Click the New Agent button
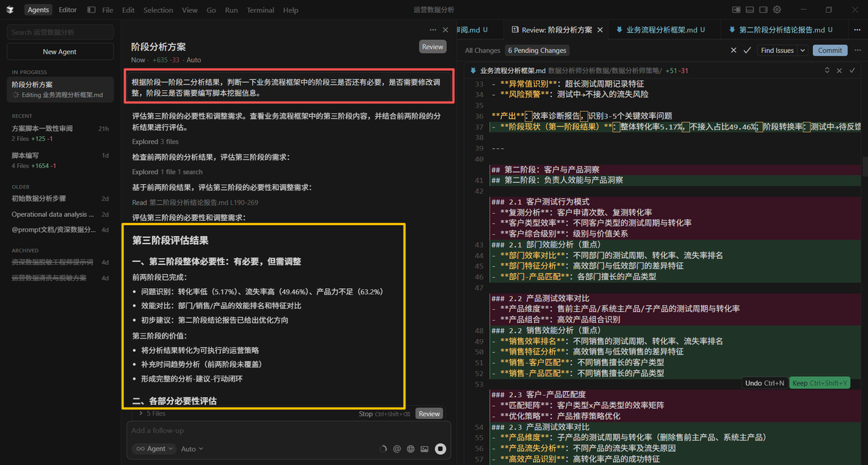Viewport: 868px width, 465px height. pyautogui.click(x=59, y=52)
